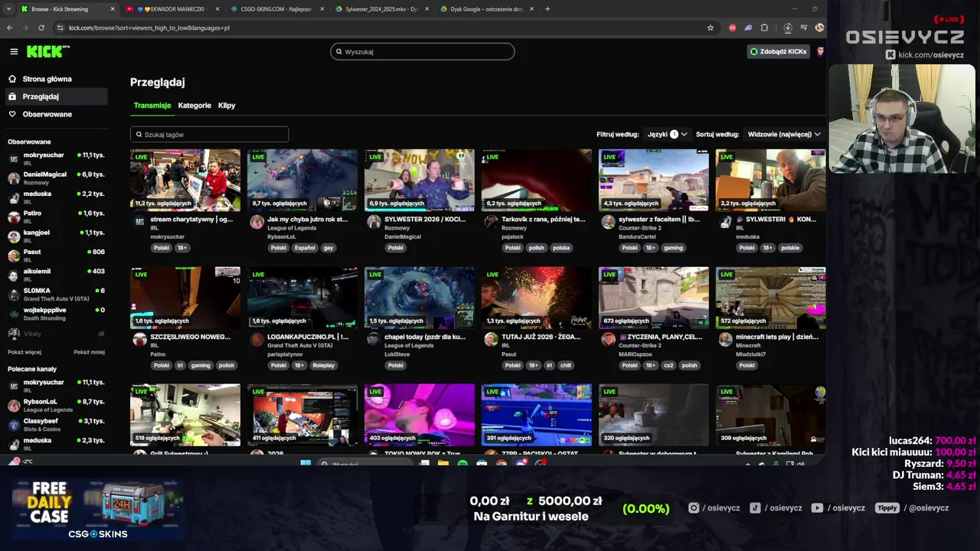Click Pokaż mniej in sidebar
This screenshot has height=551, width=980.
(89, 352)
